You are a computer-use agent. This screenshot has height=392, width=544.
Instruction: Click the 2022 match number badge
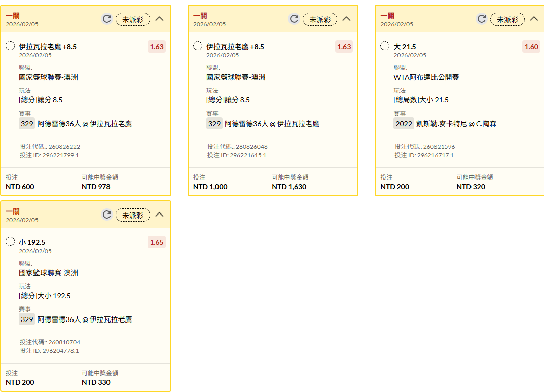tap(404, 124)
